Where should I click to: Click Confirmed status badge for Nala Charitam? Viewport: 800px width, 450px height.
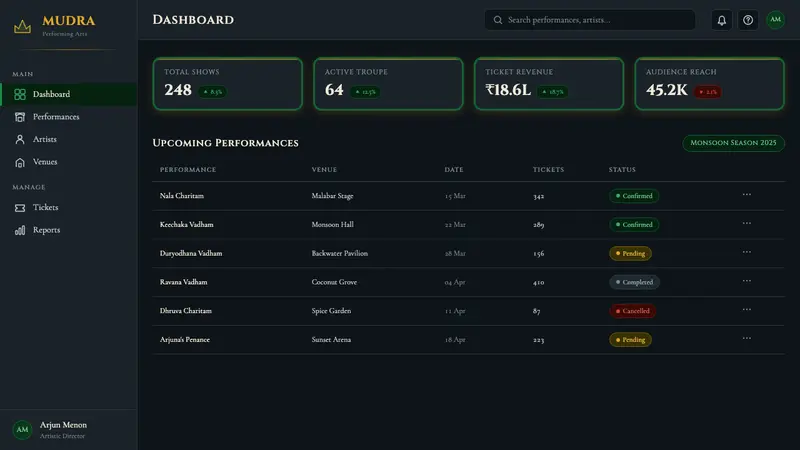point(634,196)
